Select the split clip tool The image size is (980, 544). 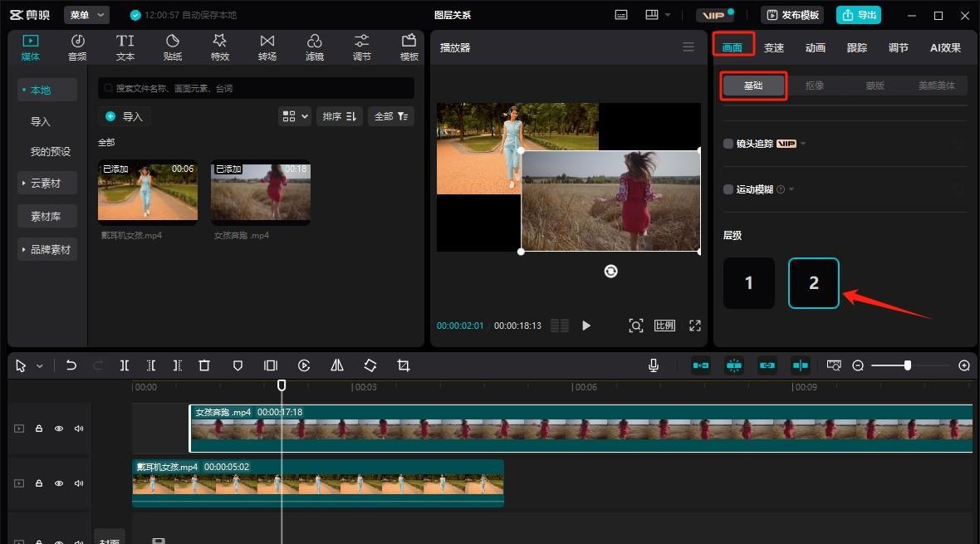click(x=125, y=365)
